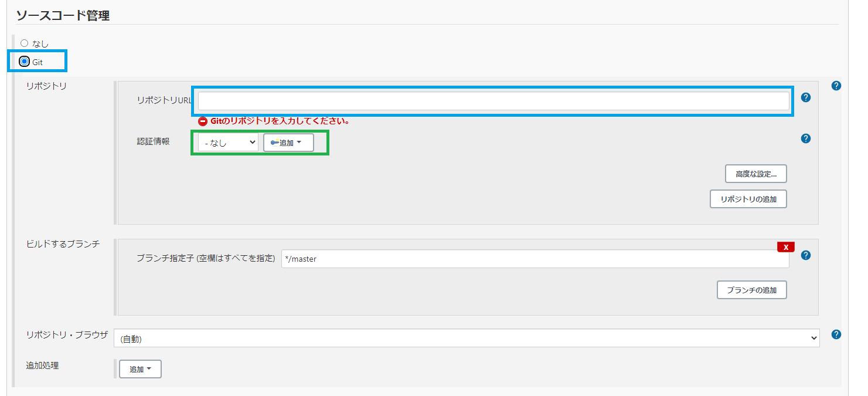The height and width of the screenshot is (396, 868).
Task: Click the branch specifier field with */master
Action: click(535, 259)
